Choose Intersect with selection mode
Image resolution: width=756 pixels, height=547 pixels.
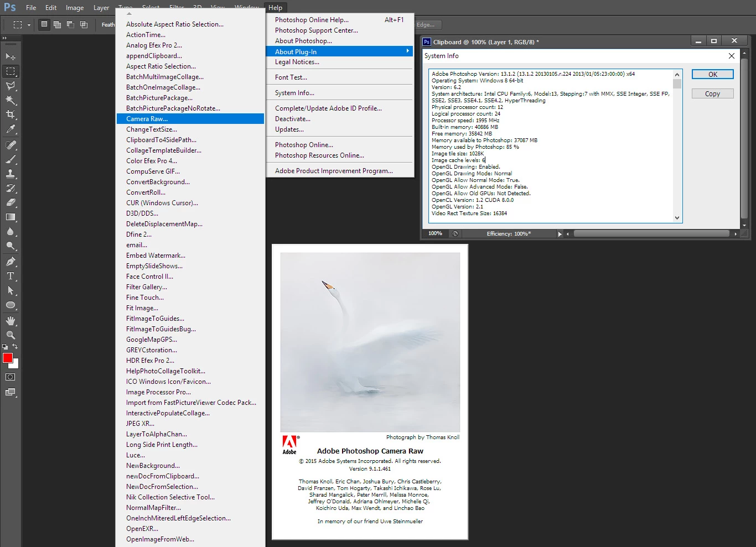tap(84, 24)
